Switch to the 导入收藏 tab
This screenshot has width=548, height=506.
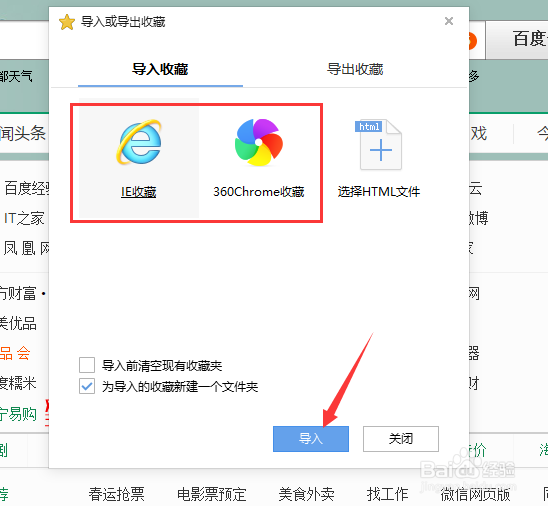click(160, 69)
